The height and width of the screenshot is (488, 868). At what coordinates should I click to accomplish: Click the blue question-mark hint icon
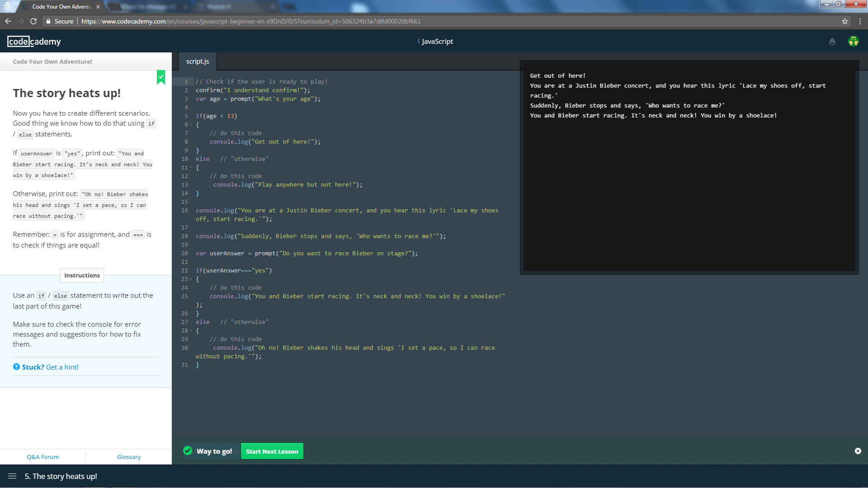click(16, 367)
